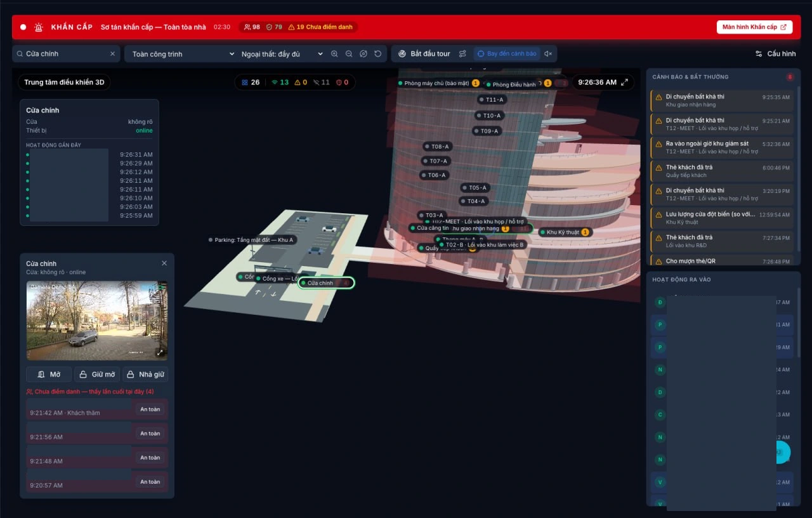Click the 11 offline devices indicator
The width and height of the screenshot is (812, 518).
[x=322, y=83]
